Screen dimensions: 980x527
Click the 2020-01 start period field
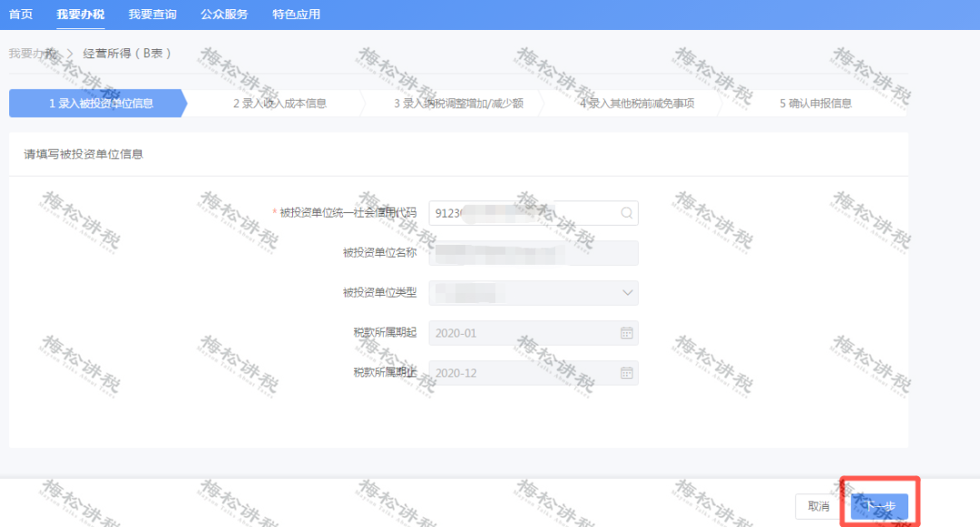pos(522,333)
